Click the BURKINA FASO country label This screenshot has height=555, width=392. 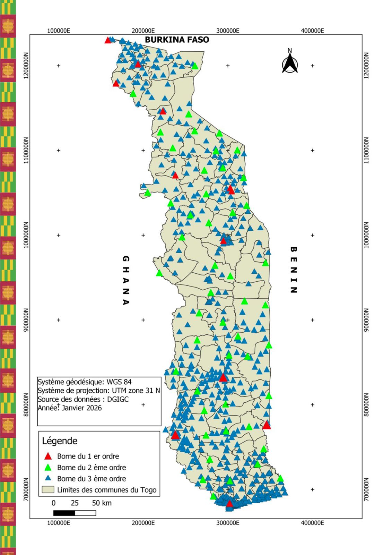click(x=177, y=40)
